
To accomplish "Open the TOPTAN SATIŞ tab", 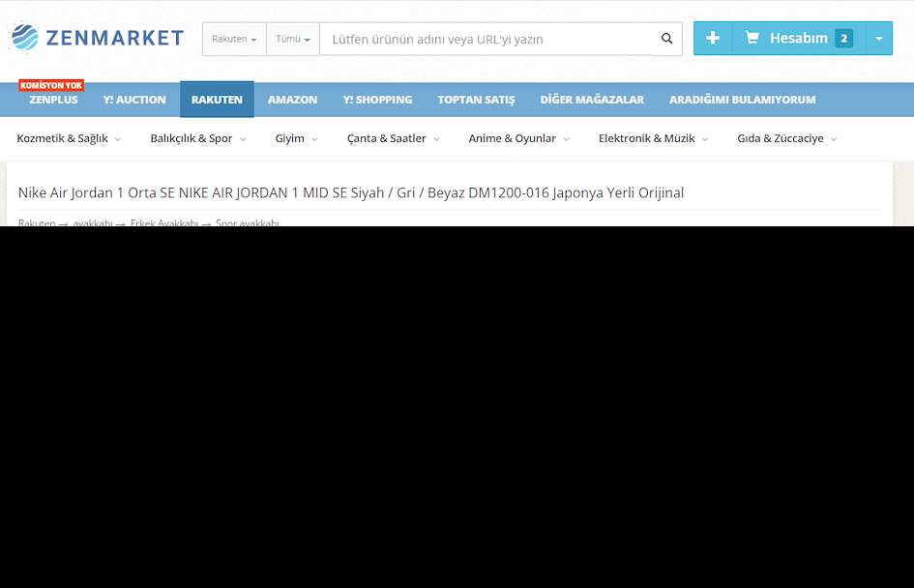I will pyautogui.click(x=476, y=100).
